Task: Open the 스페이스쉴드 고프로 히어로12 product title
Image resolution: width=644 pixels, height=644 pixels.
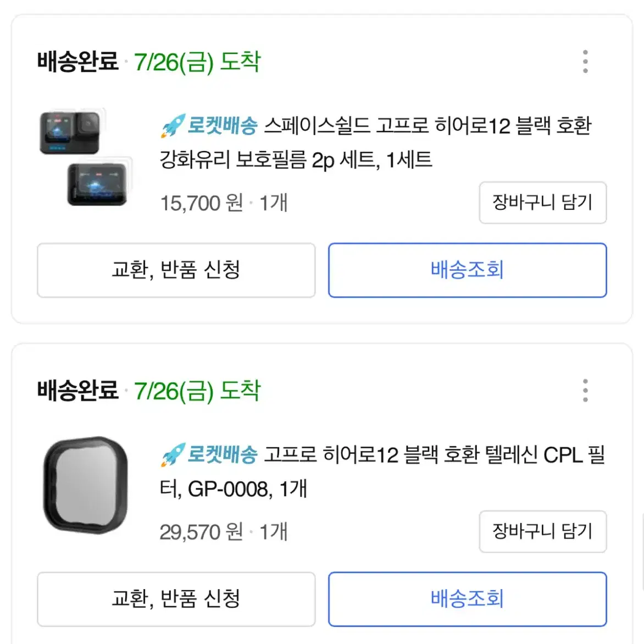Action: point(376,142)
